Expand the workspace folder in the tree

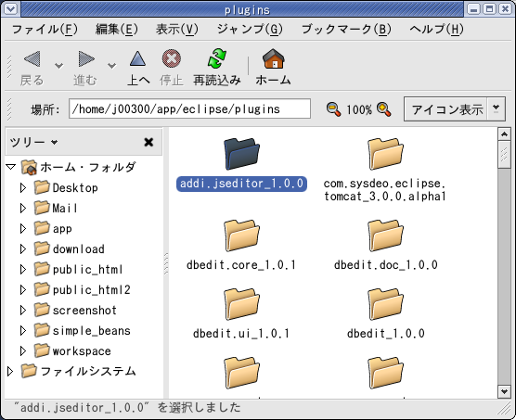tap(22, 351)
